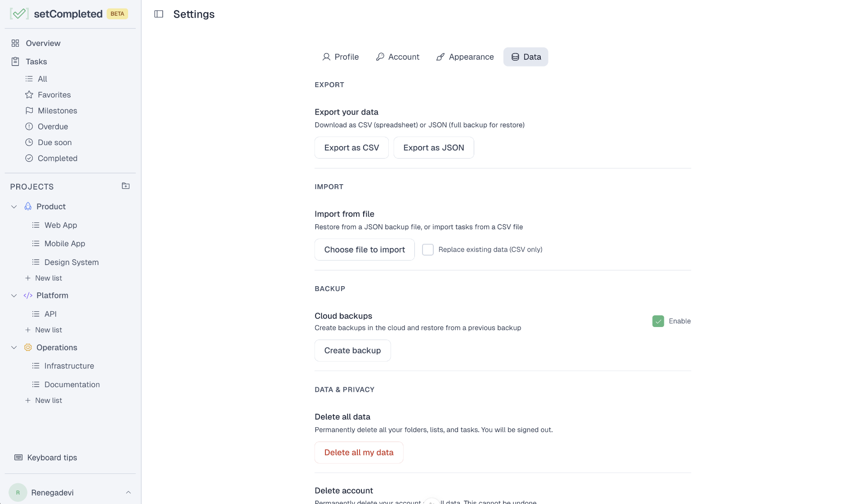The width and height of the screenshot is (863, 504).
Task: Open the Overdue alert icon
Action: pos(29,126)
